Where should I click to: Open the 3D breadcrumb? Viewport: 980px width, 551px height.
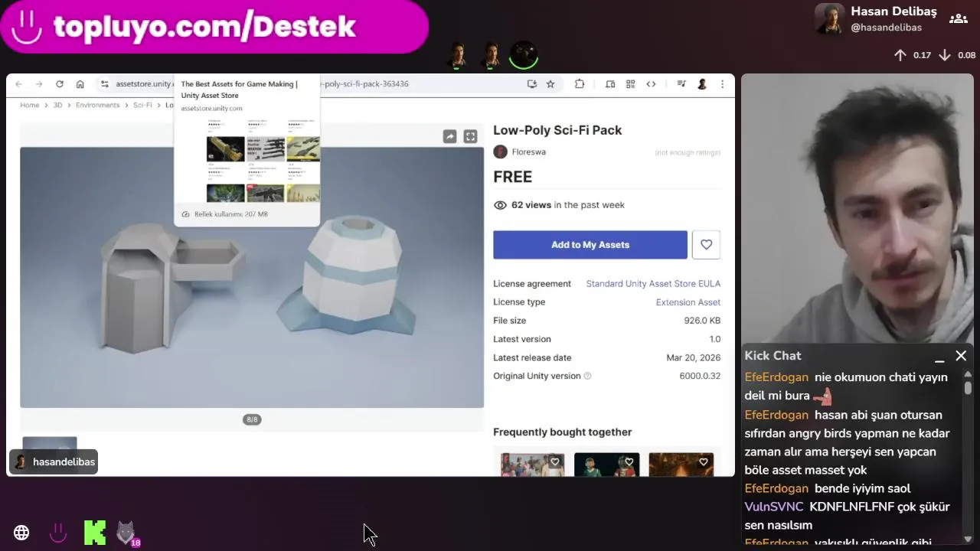tap(57, 105)
